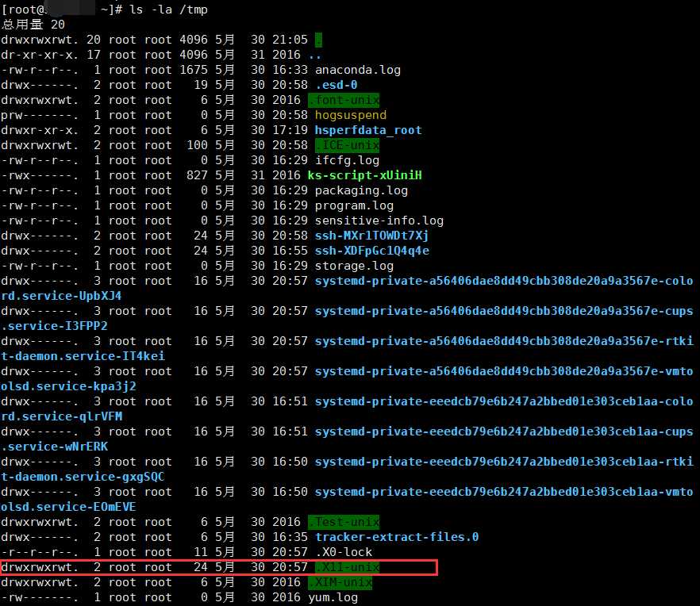The height and width of the screenshot is (606, 700).
Task: Select the yum.log file name
Action: pos(333,597)
